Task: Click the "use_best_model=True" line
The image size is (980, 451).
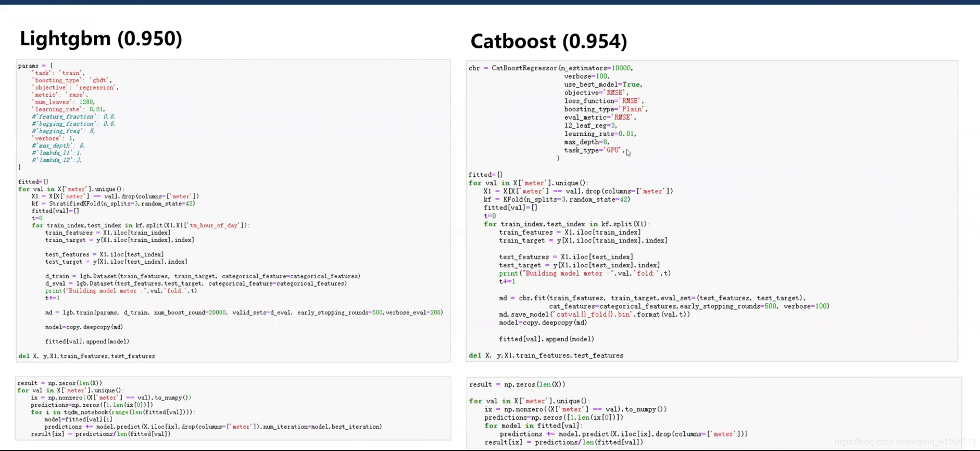Action: (x=603, y=85)
